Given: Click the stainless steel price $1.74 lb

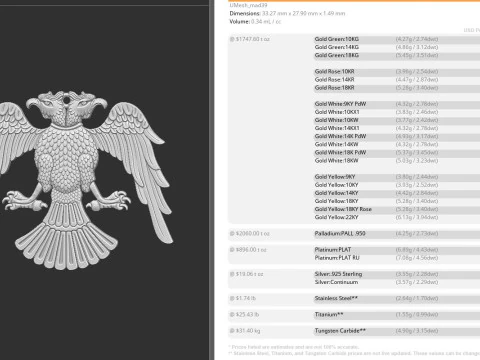Looking at the screenshot, I should (243, 298).
